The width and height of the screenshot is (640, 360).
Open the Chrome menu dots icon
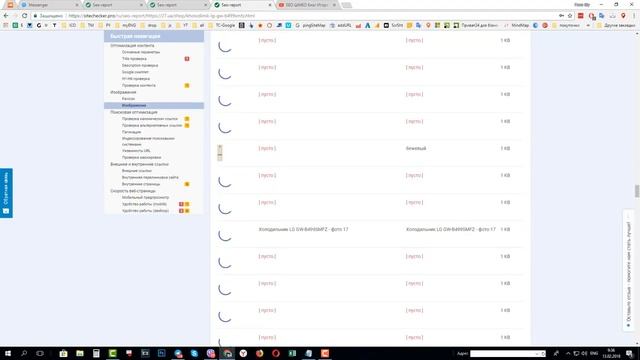coord(634,16)
